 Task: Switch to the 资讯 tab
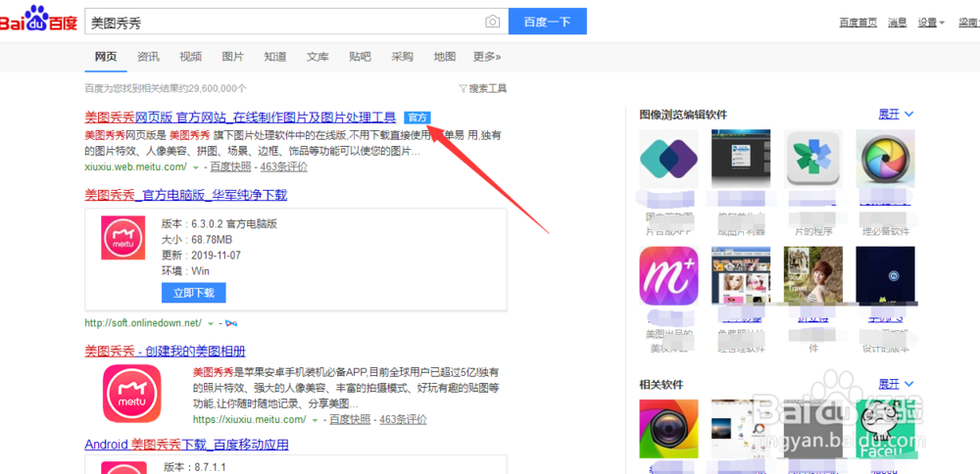click(x=148, y=57)
